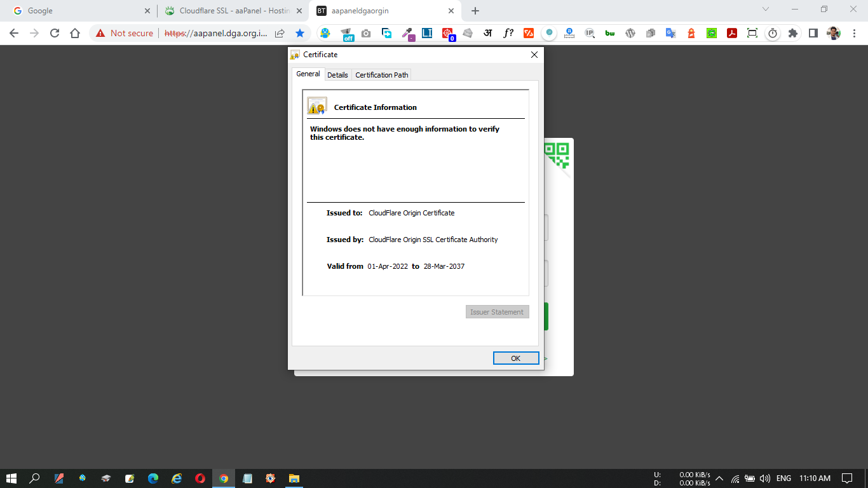The width and height of the screenshot is (868, 488).
Task: Click the aapanel.dga.org URL in address bar
Action: (216, 33)
